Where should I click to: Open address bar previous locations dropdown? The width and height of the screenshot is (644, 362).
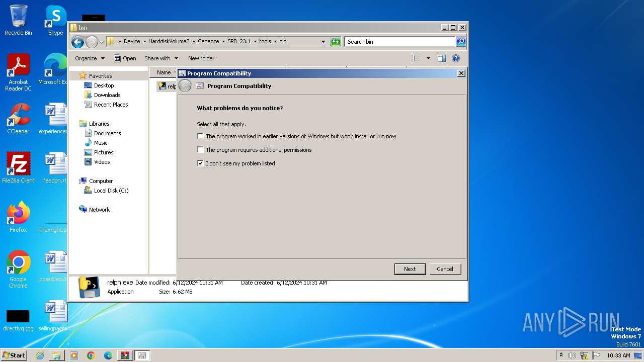coord(323,42)
